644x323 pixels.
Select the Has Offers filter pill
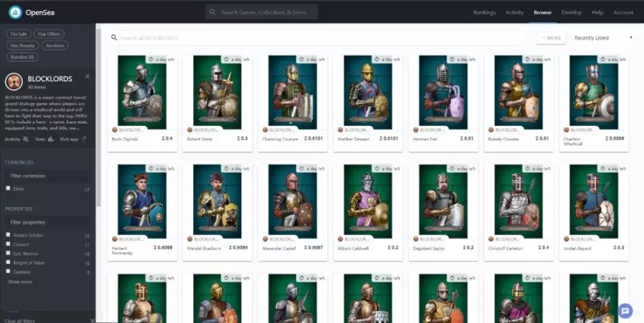(49, 34)
